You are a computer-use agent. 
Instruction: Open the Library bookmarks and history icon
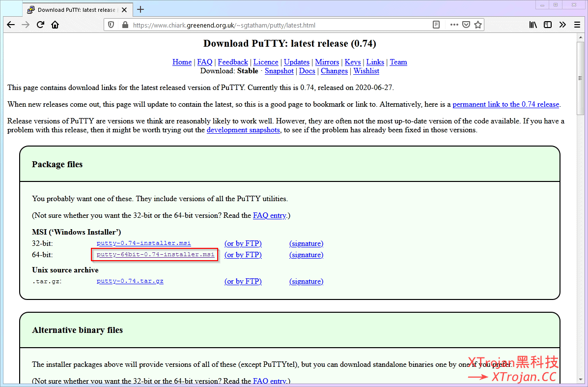tap(533, 25)
